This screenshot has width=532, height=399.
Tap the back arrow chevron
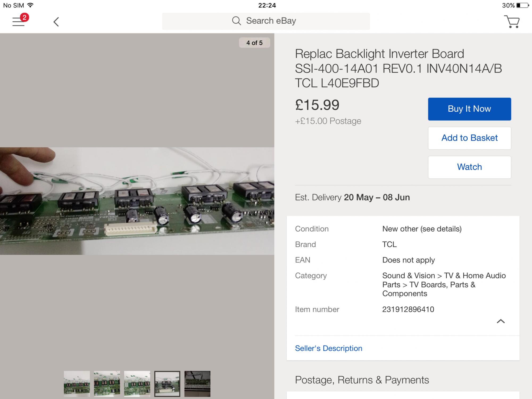56,22
